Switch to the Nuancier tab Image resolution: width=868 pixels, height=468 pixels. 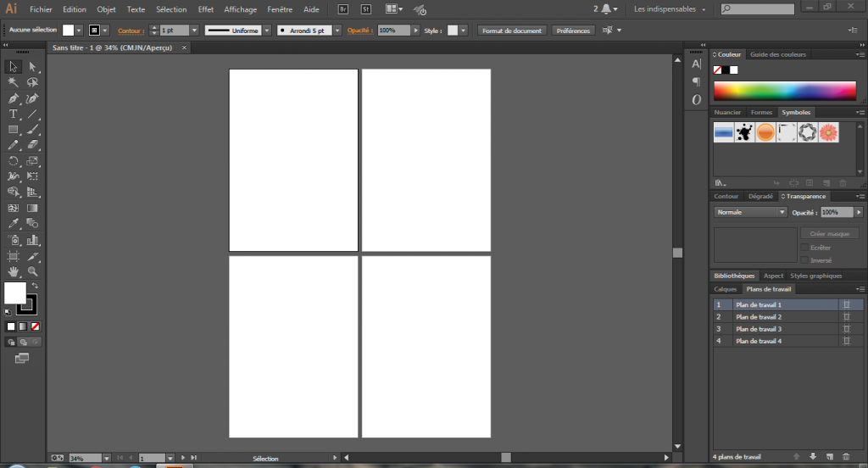pos(727,112)
